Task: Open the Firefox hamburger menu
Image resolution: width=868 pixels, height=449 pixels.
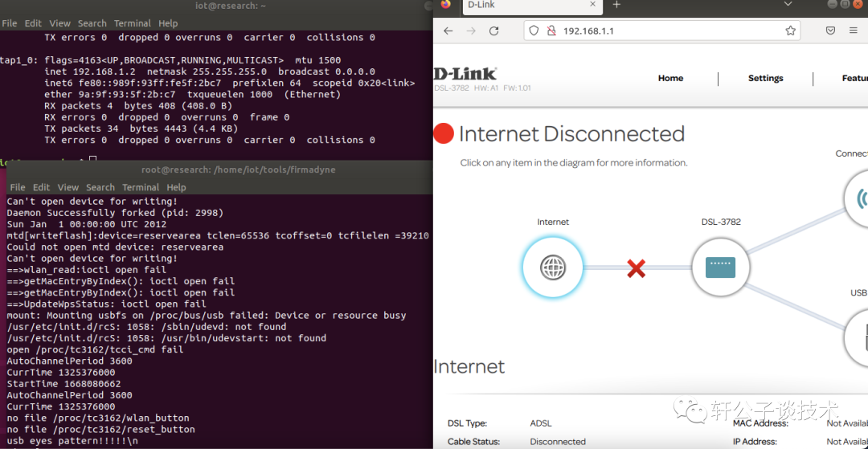Action: pyautogui.click(x=854, y=31)
